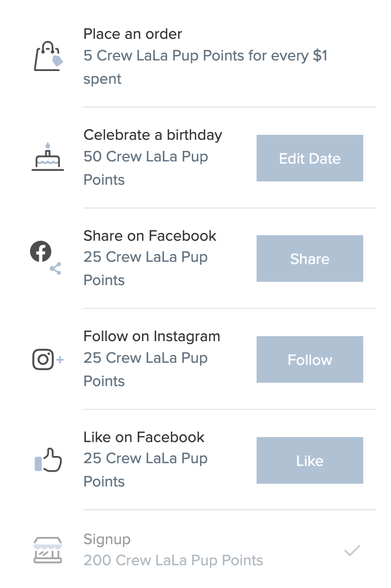This screenshot has height=588, width=391.
Task: Click the 200 Crew LaLa Pup Points text
Action: [x=173, y=560]
